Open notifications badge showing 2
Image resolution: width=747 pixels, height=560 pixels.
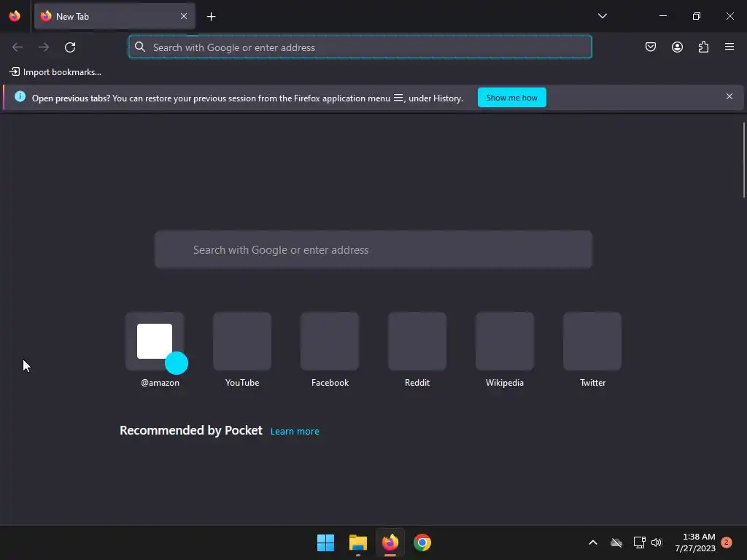[x=727, y=542]
